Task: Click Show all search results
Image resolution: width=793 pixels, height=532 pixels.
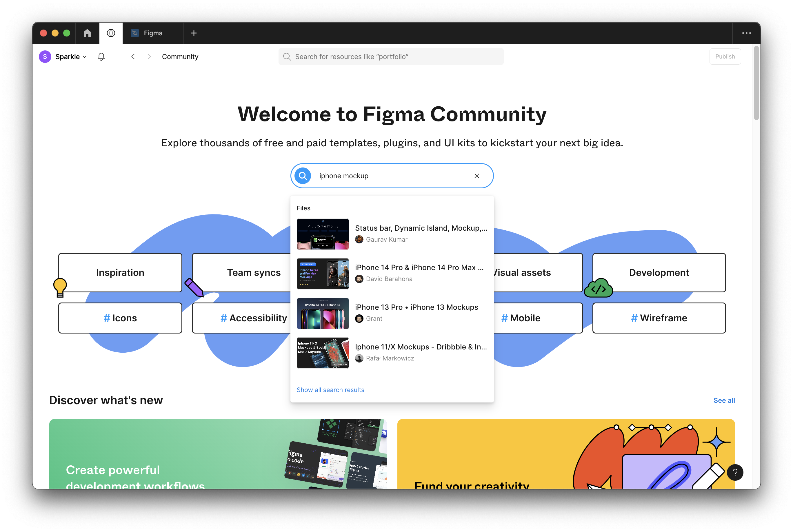Action: (330, 390)
